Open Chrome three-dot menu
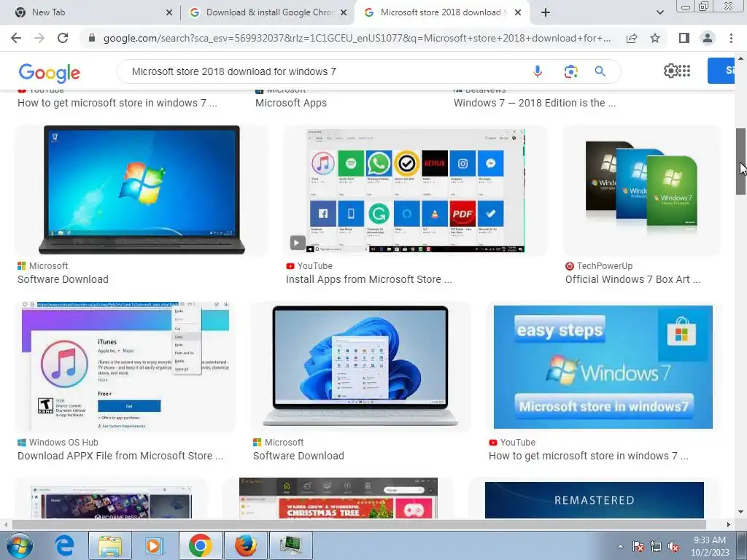This screenshot has width=747, height=560. tap(731, 38)
